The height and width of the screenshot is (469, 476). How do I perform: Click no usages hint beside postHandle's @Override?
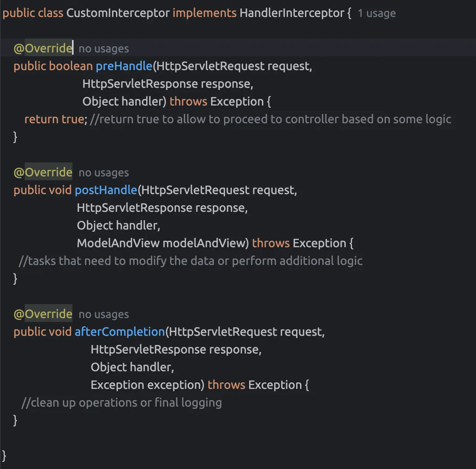[103, 172]
